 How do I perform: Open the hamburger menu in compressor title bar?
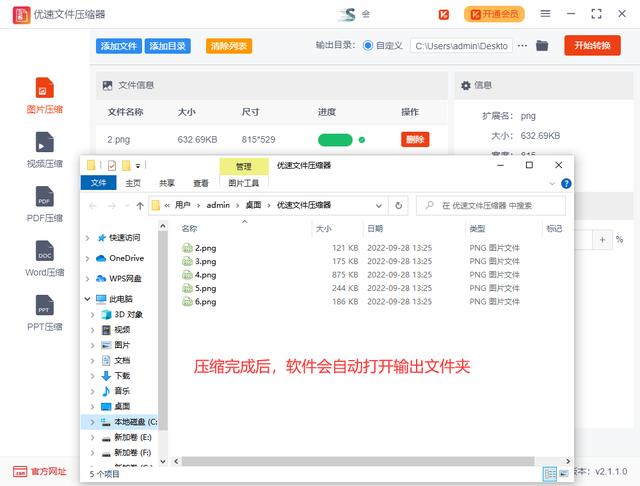click(545, 14)
